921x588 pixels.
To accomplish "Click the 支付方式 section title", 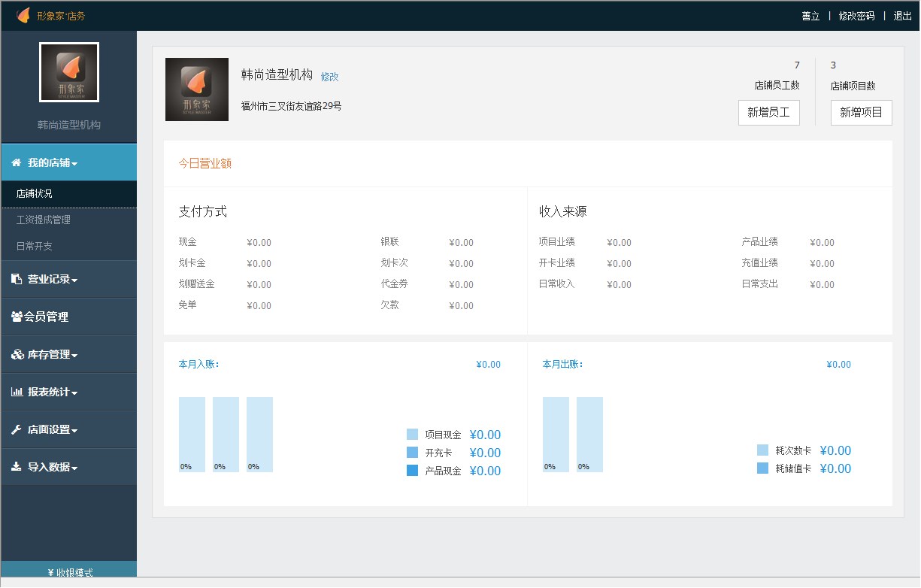I will [202, 212].
